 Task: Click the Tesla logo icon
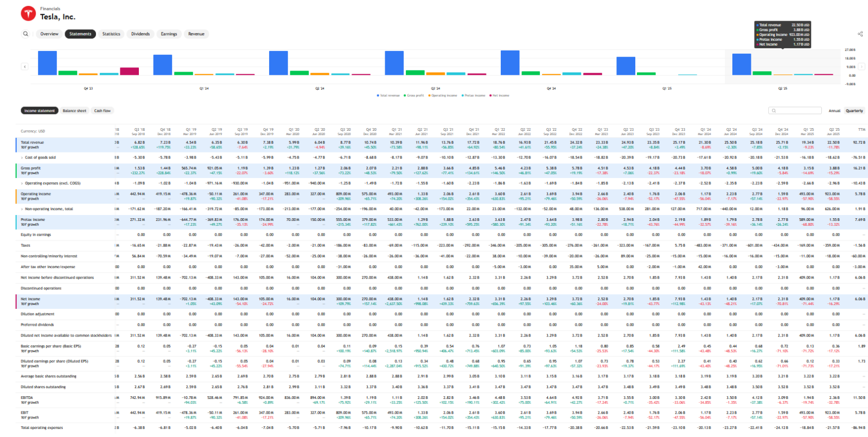(x=28, y=14)
